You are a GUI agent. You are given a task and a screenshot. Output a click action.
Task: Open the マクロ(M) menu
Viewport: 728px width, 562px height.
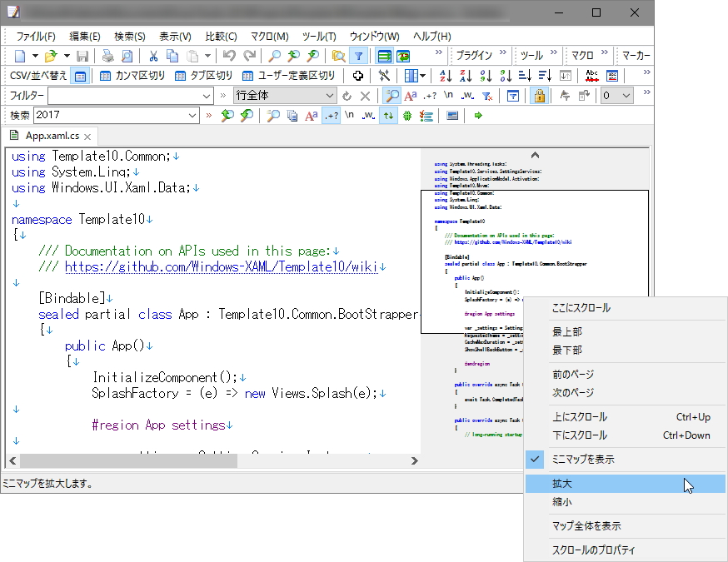pos(269,36)
